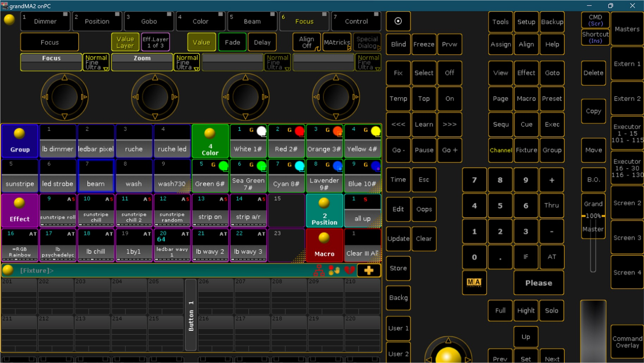Click the Backup key

pyautogui.click(x=551, y=22)
